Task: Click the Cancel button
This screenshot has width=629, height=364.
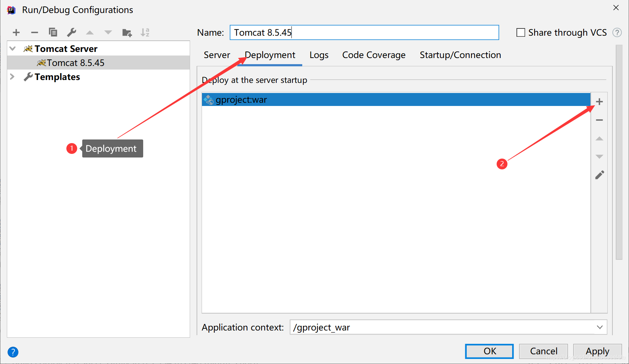Action: click(544, 351)
